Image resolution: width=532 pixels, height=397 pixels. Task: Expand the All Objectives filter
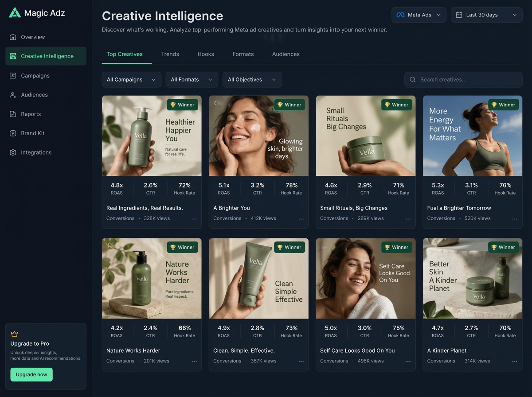pos(252,80)
